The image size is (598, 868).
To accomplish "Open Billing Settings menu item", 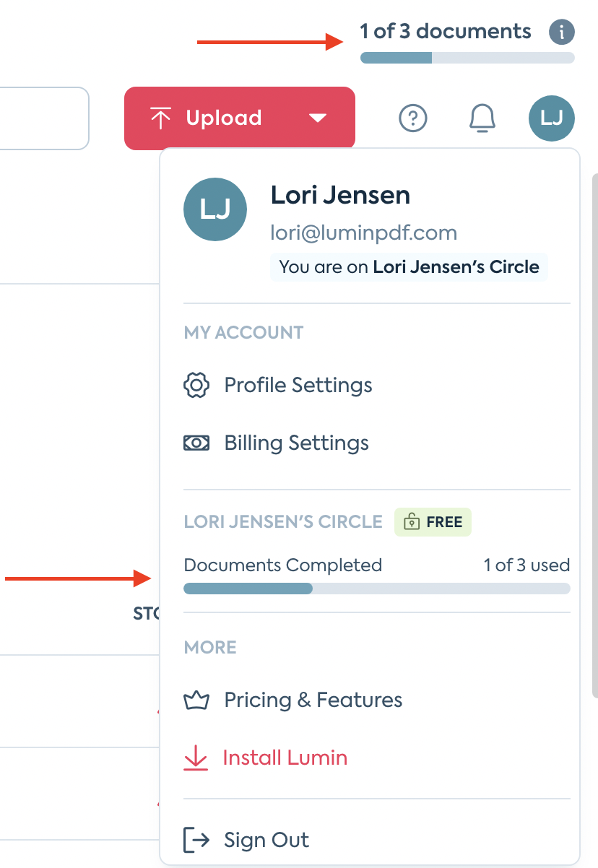I will click(296, 443).
